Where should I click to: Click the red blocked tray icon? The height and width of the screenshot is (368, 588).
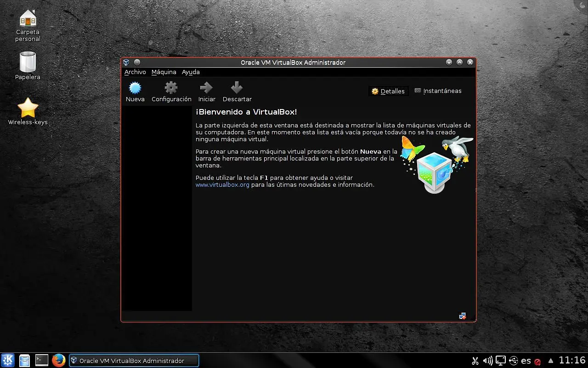pos(537,362)
